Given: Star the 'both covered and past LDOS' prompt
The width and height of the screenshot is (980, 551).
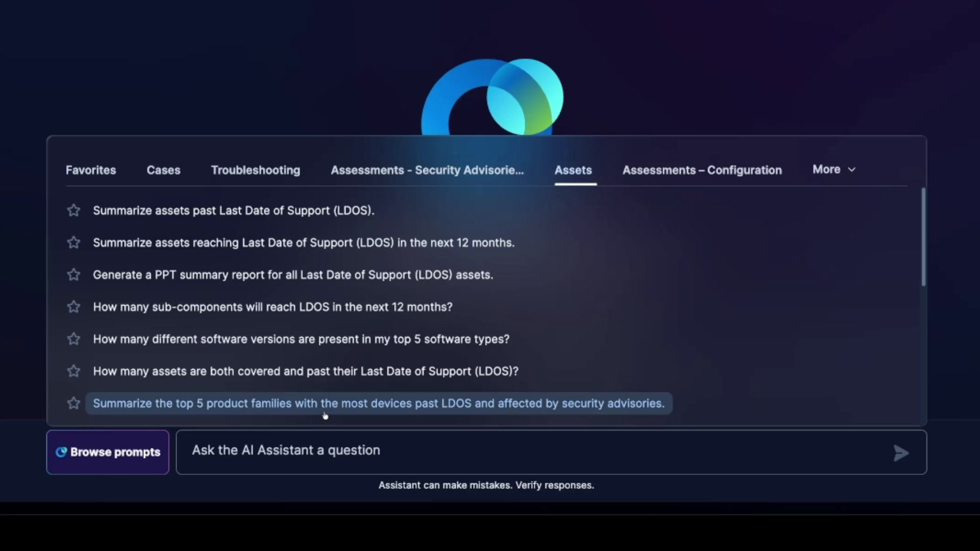Looking at the screenshot, I should click(73, 371).
